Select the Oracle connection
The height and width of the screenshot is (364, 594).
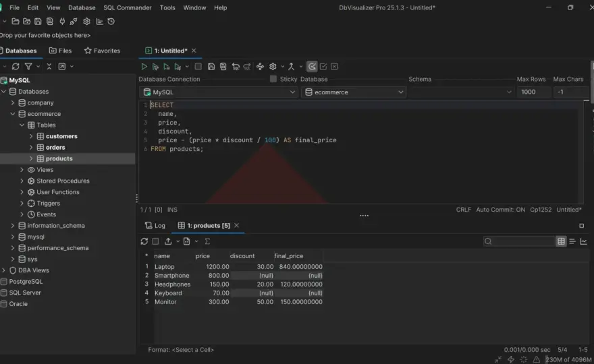(x=18, y=304)
